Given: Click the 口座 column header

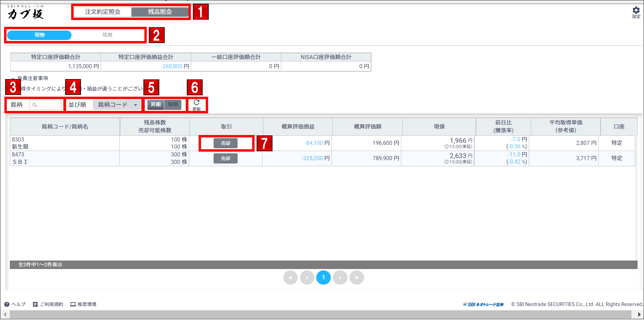Looking at the screenshot, I should 619,127.
